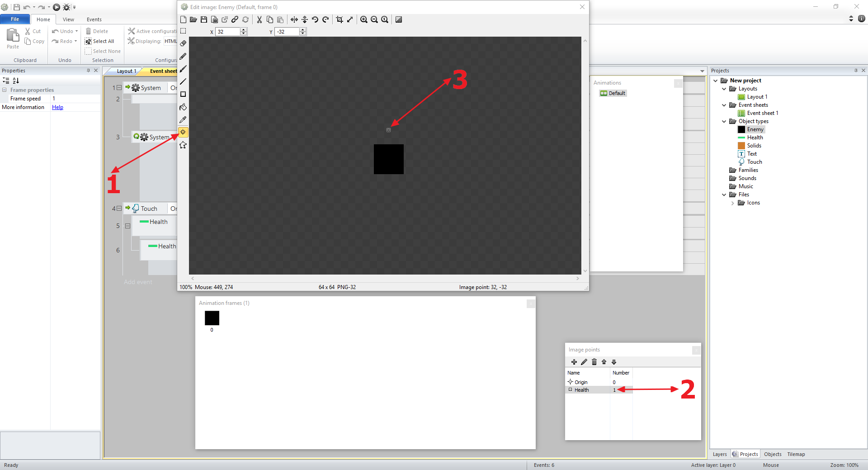Click the Select All button

pos(99,41)
